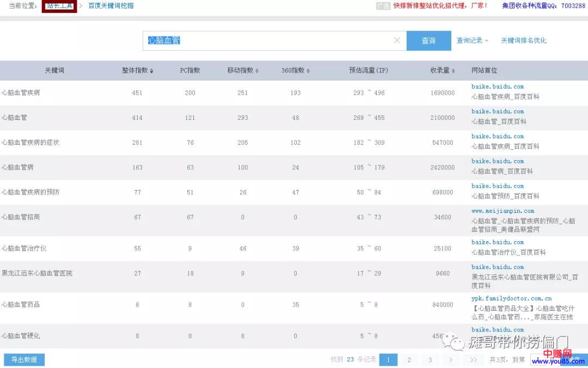Open 站长工具 in the breadcrumb
This screenshot has height=368, width=588.
click(x=59, y=6)
